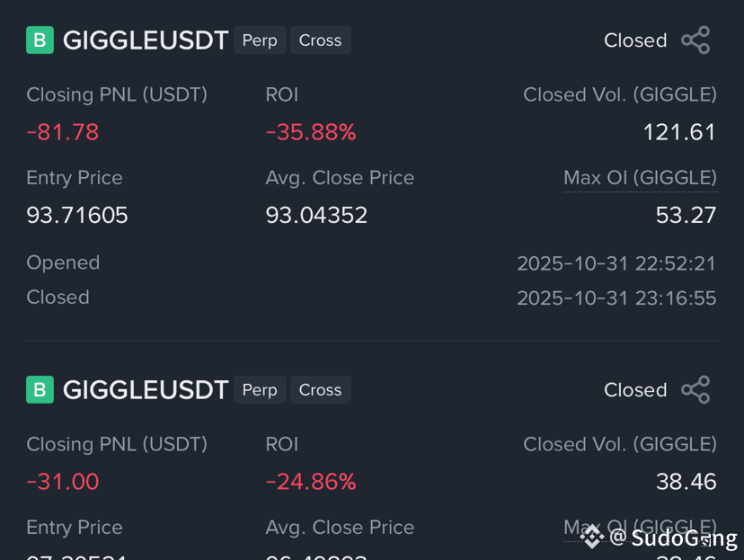Open second GIGGLEUSDT pair title

pos(146,390)
